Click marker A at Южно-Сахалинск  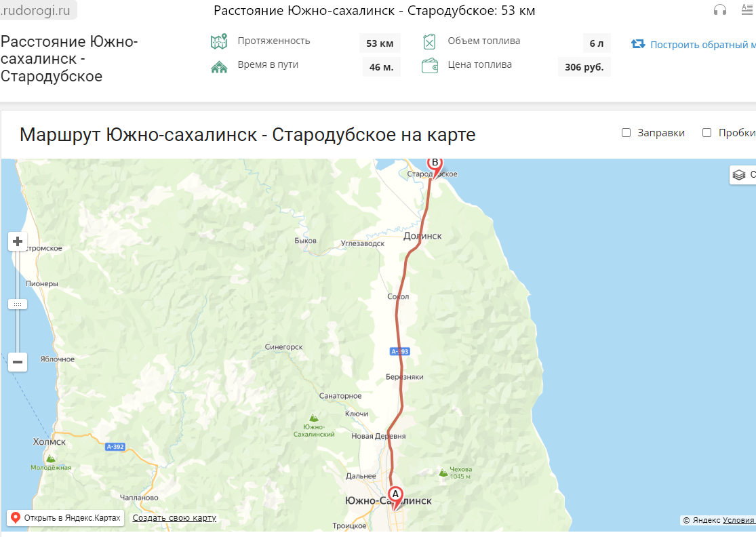pyautogui.click(x=395, y=498)
